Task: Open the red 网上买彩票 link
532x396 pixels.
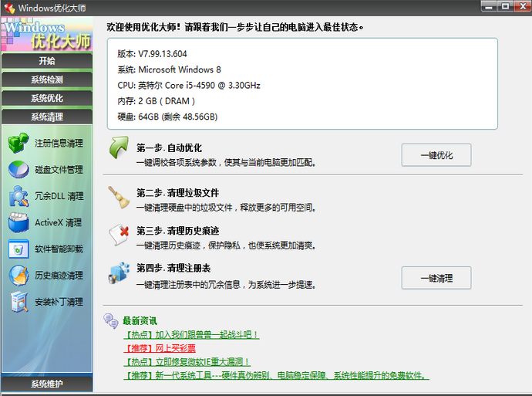Action: coord(160,348)
